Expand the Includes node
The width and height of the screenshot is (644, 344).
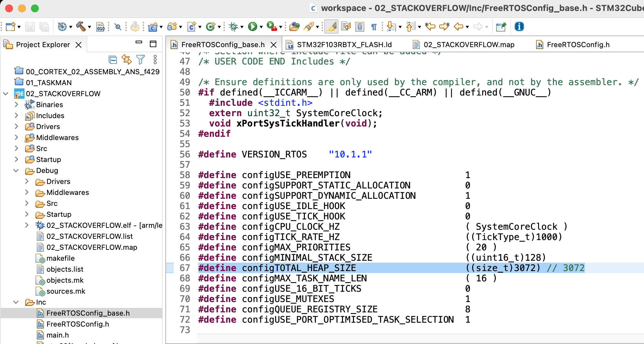16,116
